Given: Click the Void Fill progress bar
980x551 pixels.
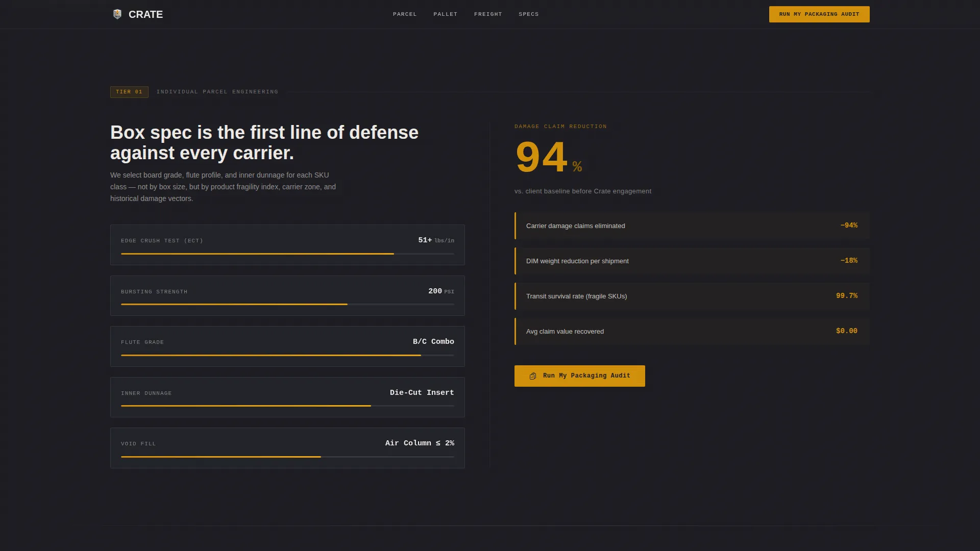Looking at the screenshot, I should point(287,457).
